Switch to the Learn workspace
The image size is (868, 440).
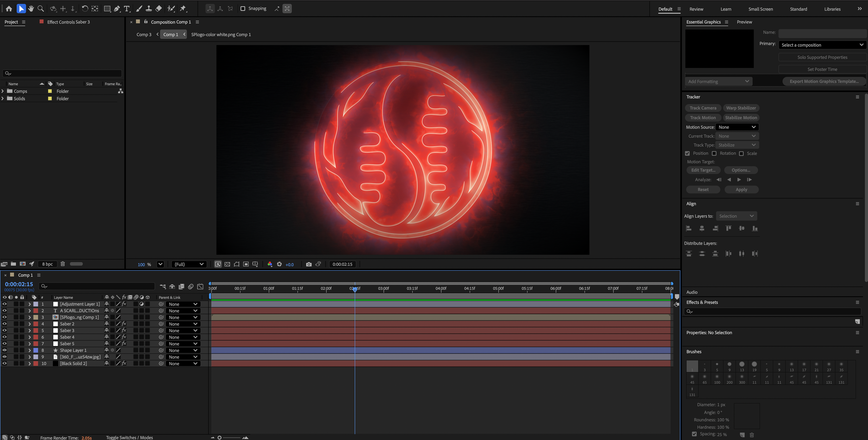pyautogui.click(x=726, y=9)
